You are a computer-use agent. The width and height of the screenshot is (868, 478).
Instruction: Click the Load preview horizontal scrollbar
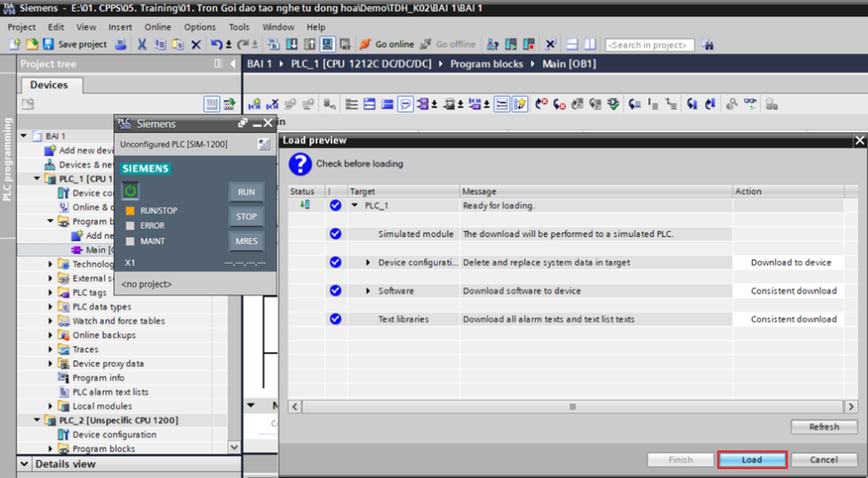(573, 407)
